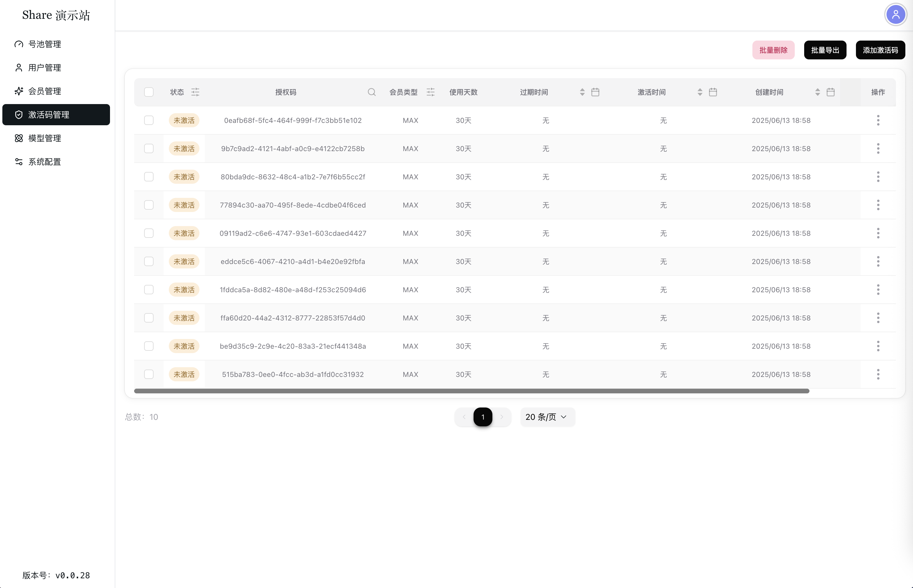Open actions menu for code 9b7c9ad2 row
The image size is (913, 588).
point(878,148)
